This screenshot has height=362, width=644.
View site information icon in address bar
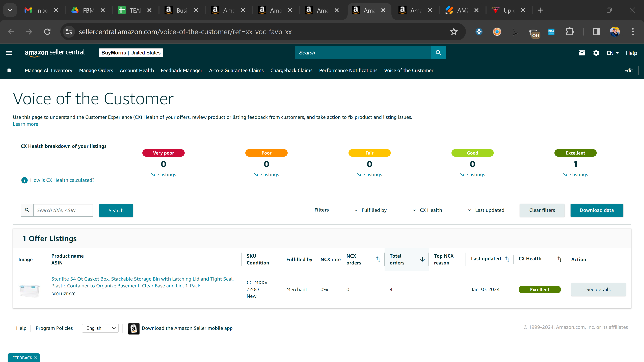[x=69, y=32]
